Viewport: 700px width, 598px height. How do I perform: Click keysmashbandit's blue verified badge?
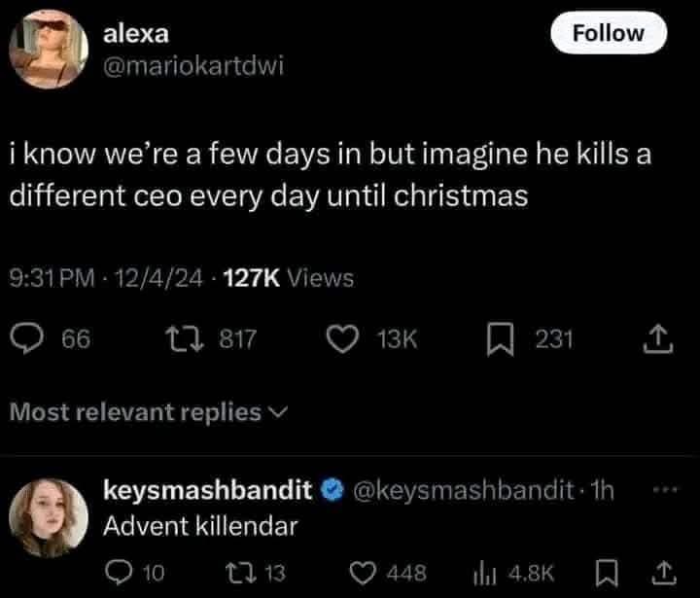pyautogui.click(x=332, y=490)
